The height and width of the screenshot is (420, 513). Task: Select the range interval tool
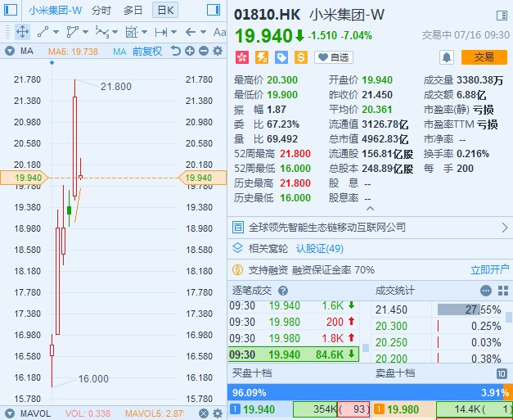[x=161, y=32]
